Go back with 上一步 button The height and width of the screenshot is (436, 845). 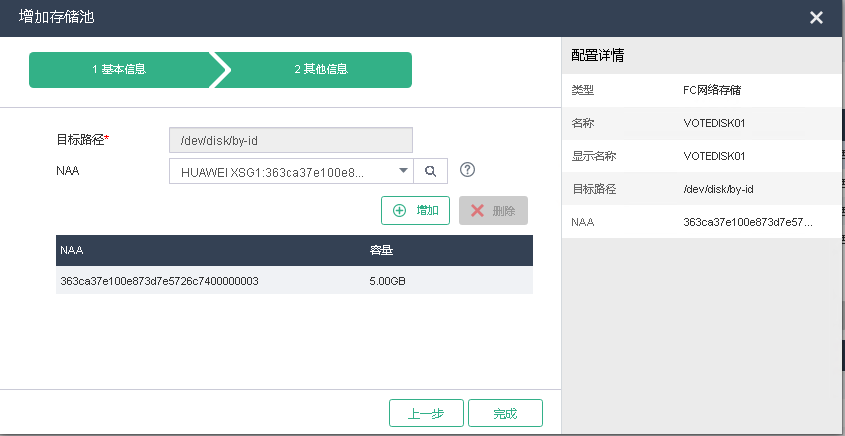(426, 413)
